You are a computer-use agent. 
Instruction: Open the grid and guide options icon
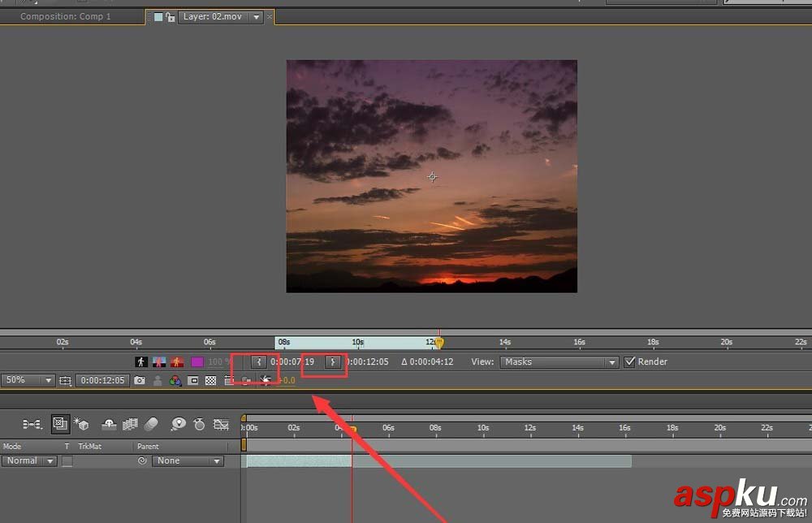(65, 381)
